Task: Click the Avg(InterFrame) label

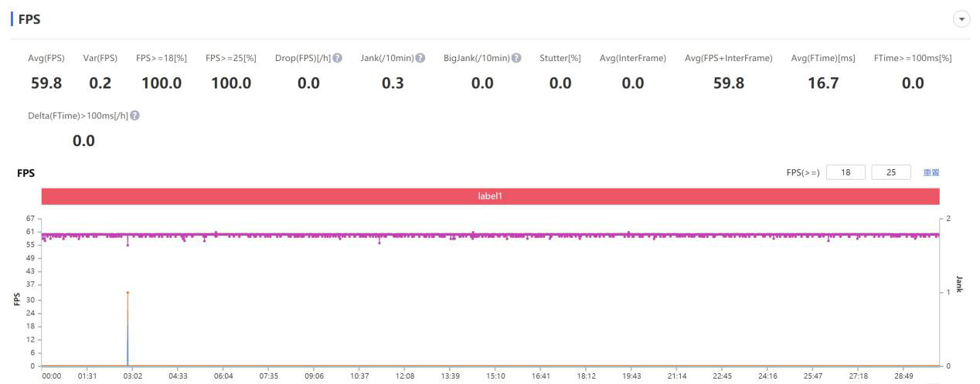Action: pos(633,59)
